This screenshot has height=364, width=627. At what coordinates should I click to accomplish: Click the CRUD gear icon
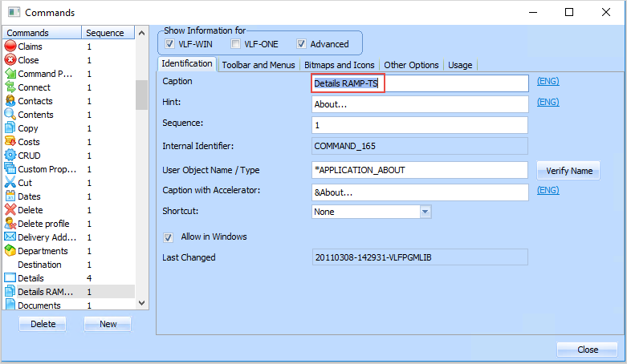10,156
